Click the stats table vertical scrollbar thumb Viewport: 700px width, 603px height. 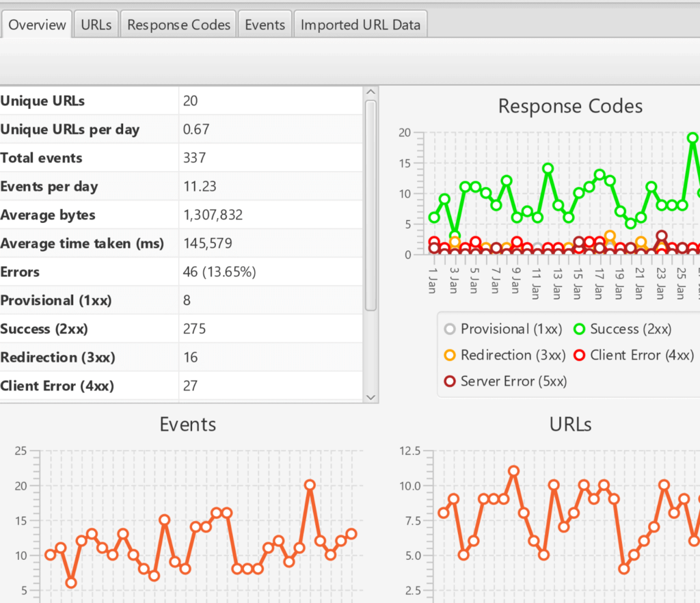[x=371, y=205]
